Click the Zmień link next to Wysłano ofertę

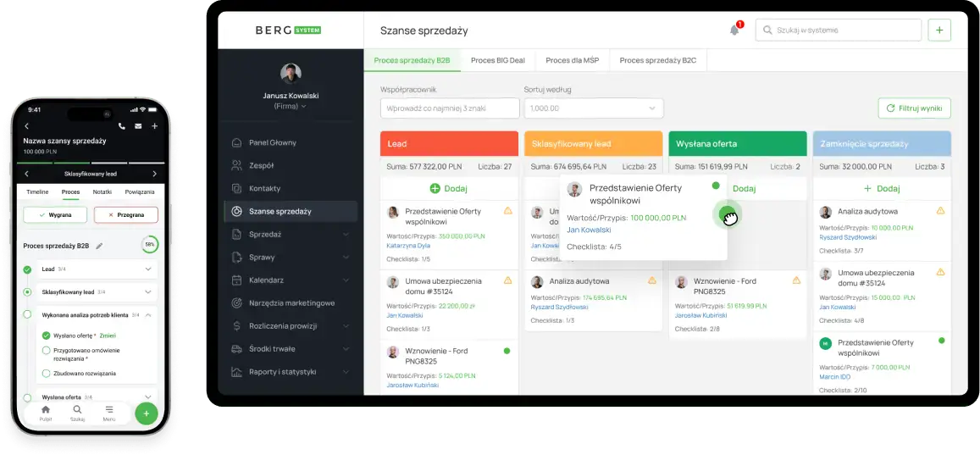(108, 336)
